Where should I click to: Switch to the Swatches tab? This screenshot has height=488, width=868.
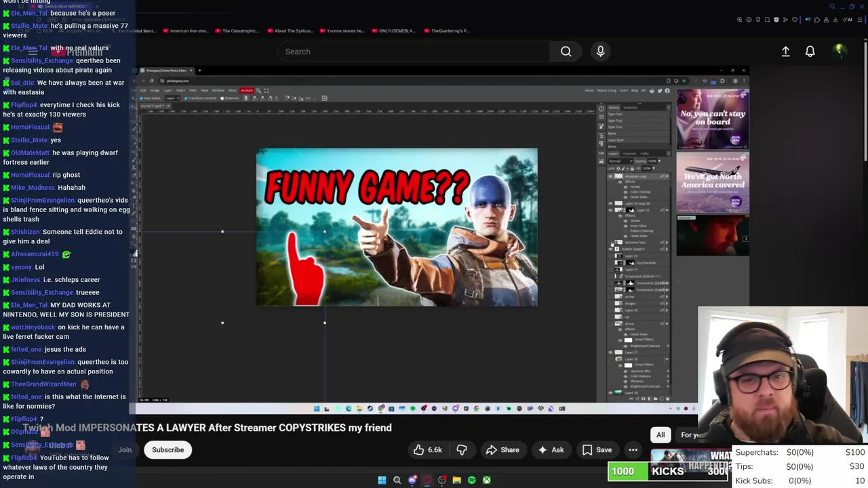(x=630, y=108)
